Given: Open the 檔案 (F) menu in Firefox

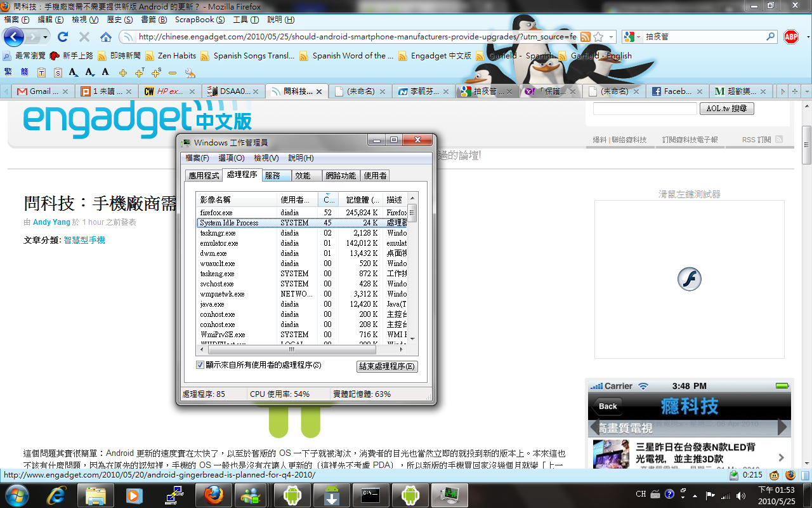Looking at the screenshot, I should click(x=16, y=20).
